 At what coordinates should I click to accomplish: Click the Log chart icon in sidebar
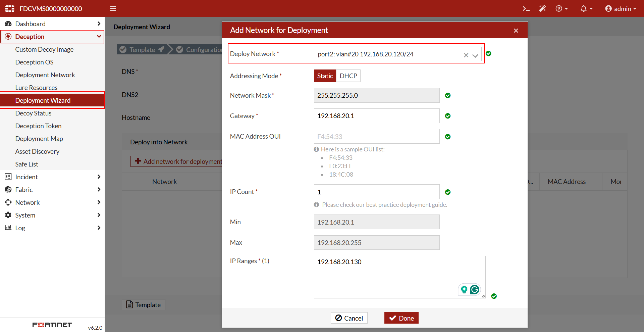tap(8, 228)
